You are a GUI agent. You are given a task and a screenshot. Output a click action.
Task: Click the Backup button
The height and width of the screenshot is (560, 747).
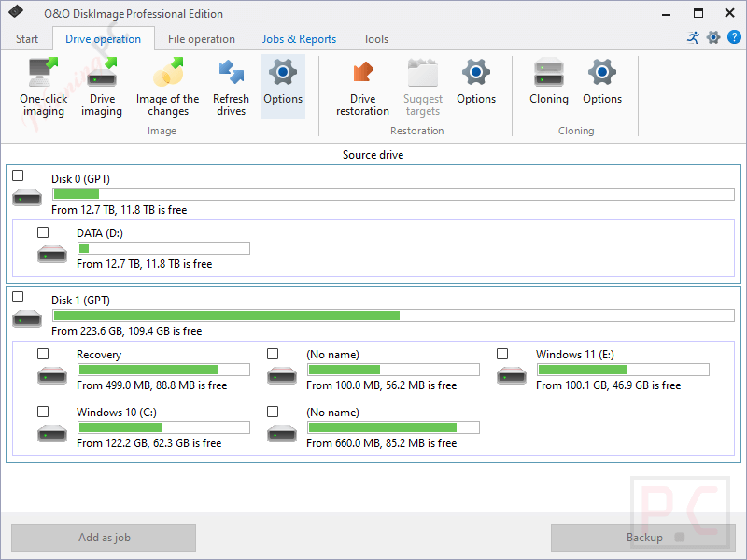[x=643, y=538]
